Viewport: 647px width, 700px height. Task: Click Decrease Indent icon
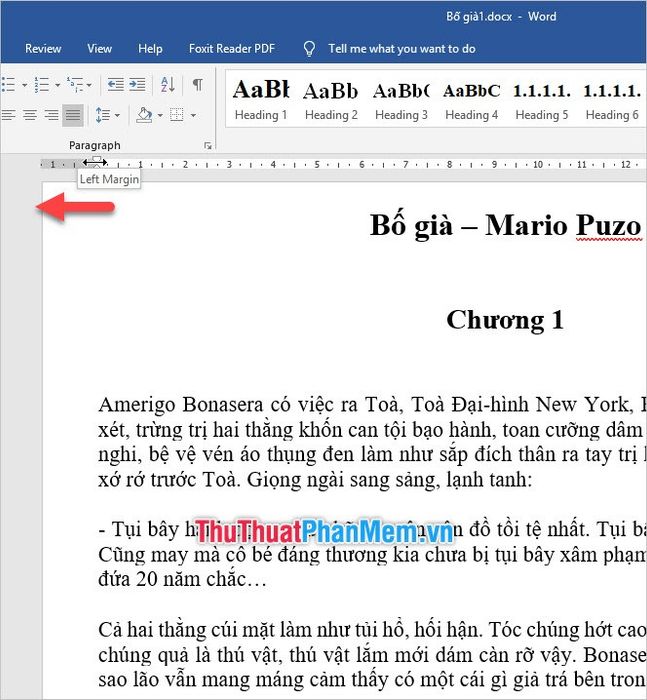point(116,84)
